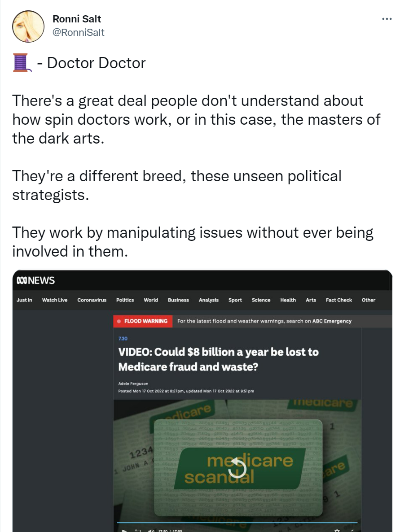
Task: Open the Medicare fraud video headline
Action: coord(218,359)
